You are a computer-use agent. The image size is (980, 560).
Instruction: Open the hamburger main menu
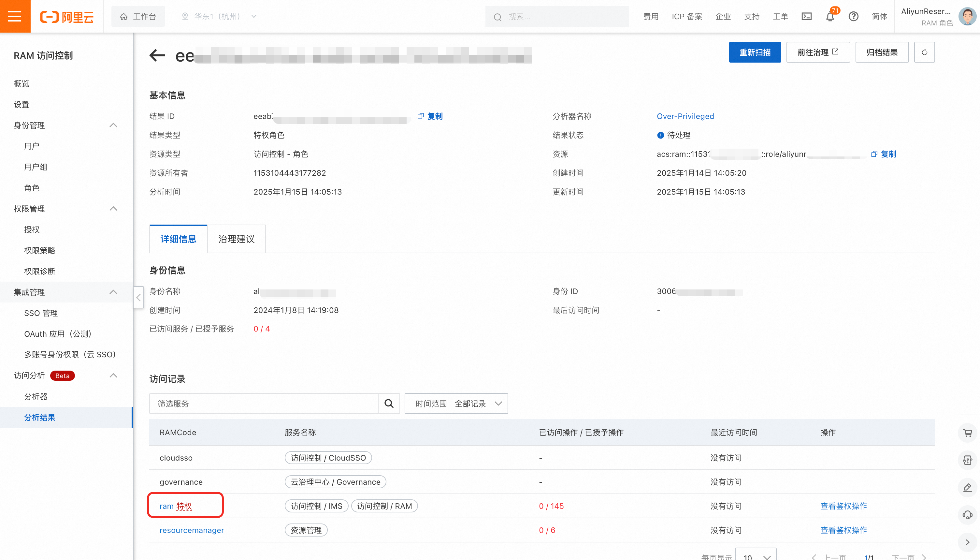point(15,16)
